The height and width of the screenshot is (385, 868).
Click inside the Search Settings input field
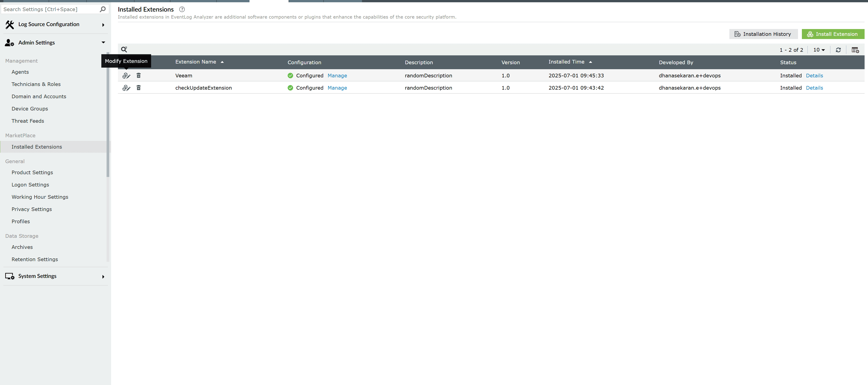point(47,9)
